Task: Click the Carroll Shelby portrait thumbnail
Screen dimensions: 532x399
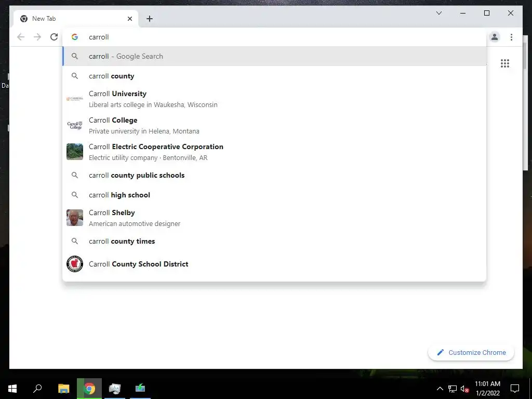Action: click(x=75, y=218)
